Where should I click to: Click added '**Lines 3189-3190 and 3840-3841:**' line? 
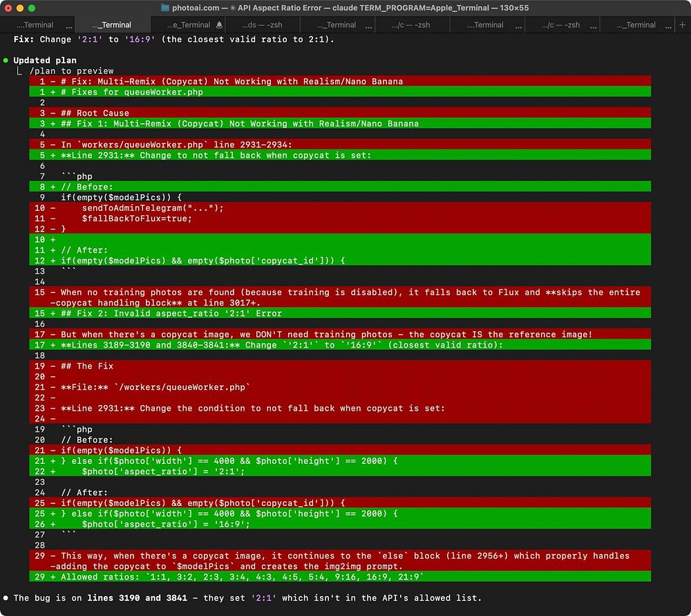(x=340, y=345)
